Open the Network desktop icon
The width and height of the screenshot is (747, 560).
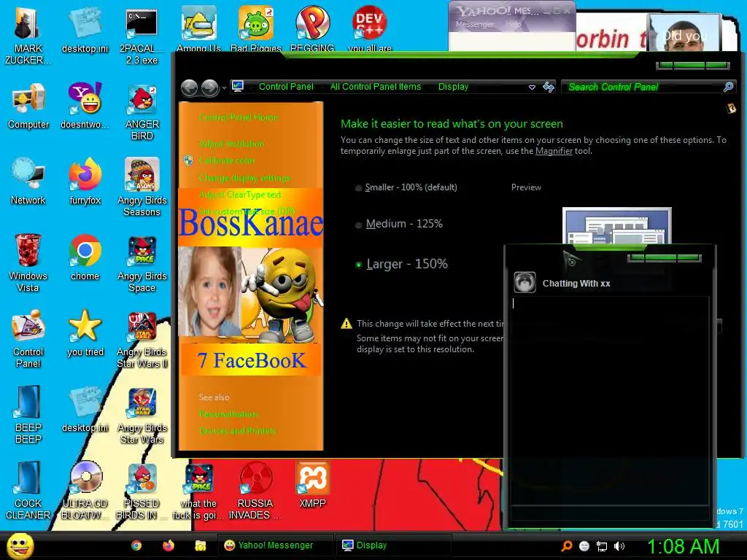(x=28, y=182)
